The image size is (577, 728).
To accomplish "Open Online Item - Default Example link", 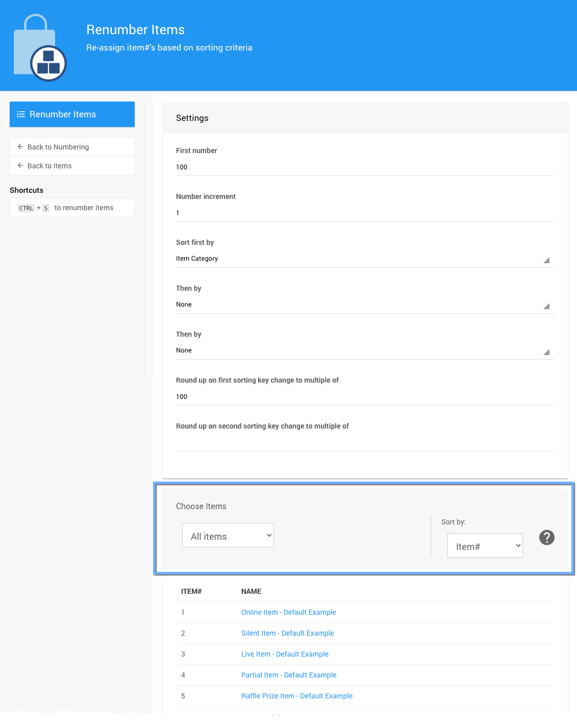I will click(288, 612).
